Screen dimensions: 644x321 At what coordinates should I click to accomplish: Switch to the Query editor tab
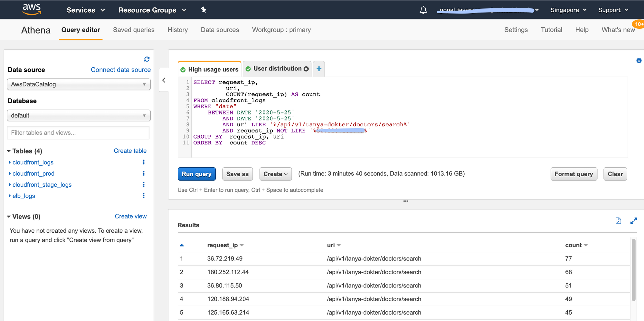coord(80,30)
